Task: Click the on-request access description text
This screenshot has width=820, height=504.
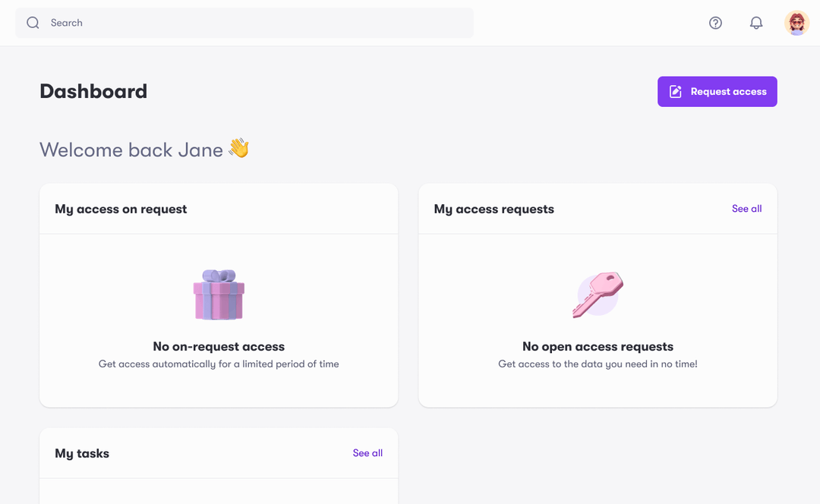Action: point(219,364)
